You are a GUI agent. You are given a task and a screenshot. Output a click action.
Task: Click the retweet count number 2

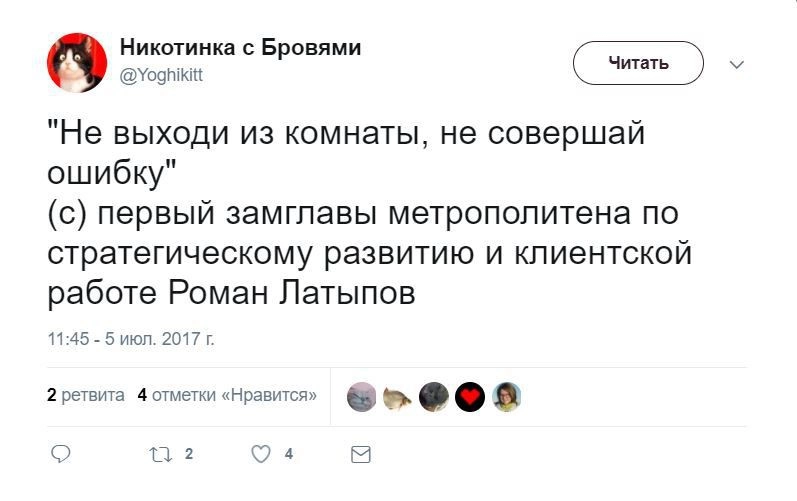189,454
